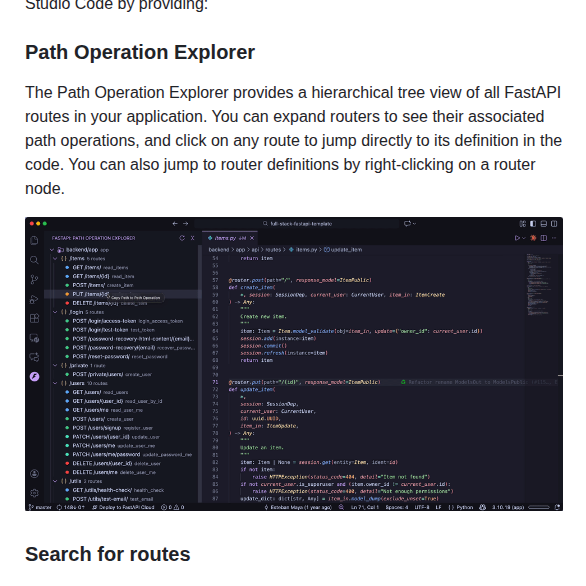Select POST /users/signup register_user route

123,428
